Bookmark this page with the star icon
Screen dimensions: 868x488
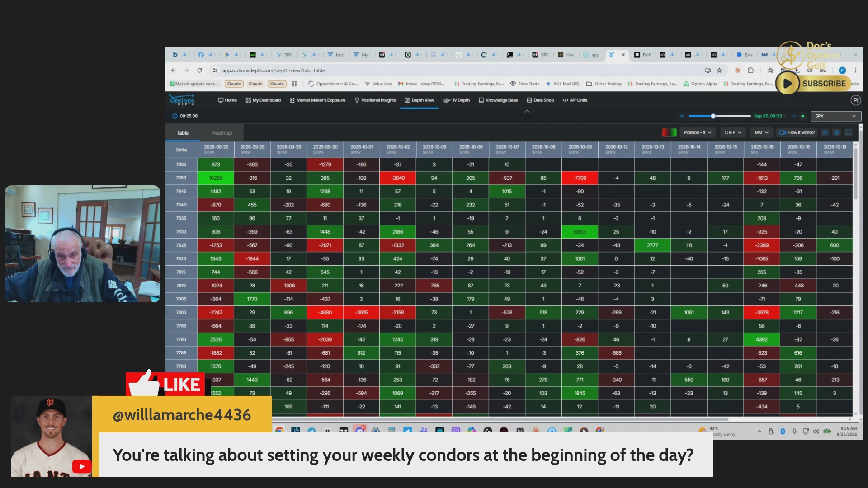point(719,70)
